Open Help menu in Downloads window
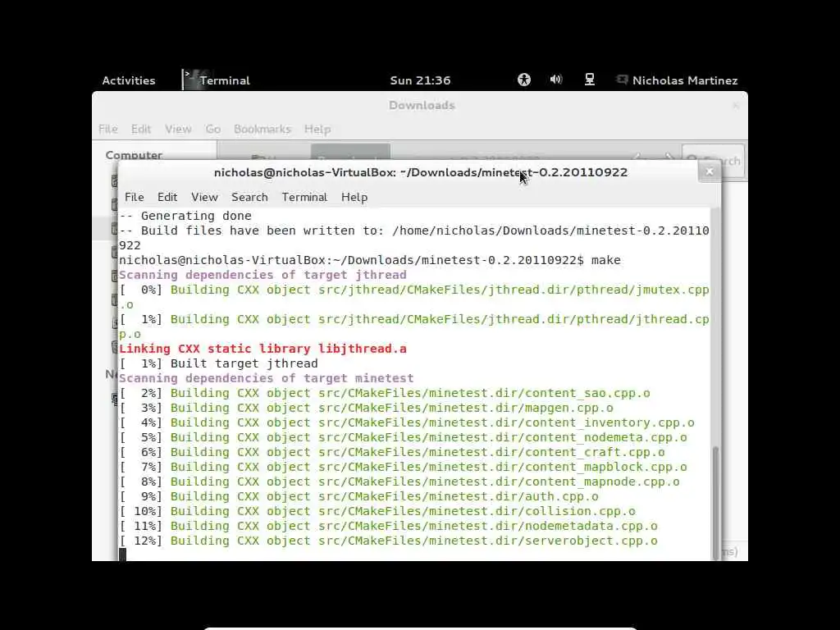The image size is (840, 630). pos(317,129)
